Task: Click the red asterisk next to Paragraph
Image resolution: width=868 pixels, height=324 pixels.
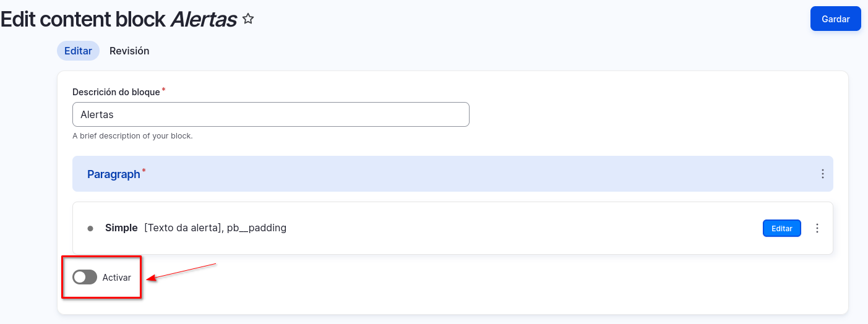Action: [144, 171]
